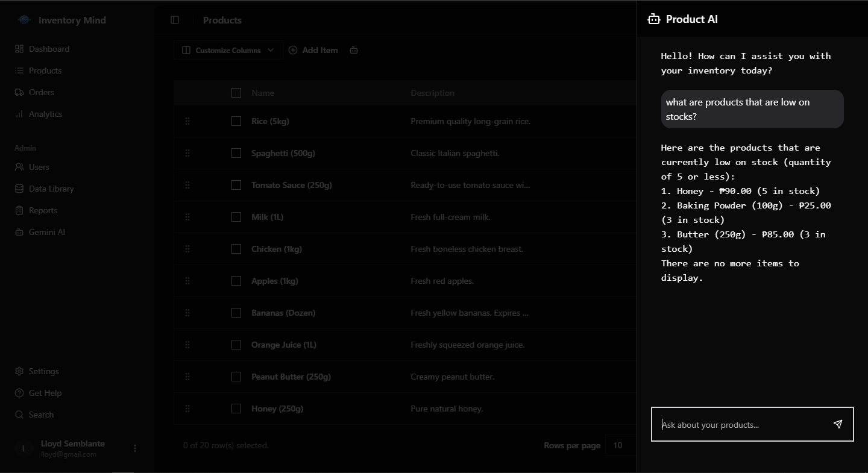Check the Rice (5kg) row checkbox
The height and width of the screenshot is (473, 868).
pos(236,121)
